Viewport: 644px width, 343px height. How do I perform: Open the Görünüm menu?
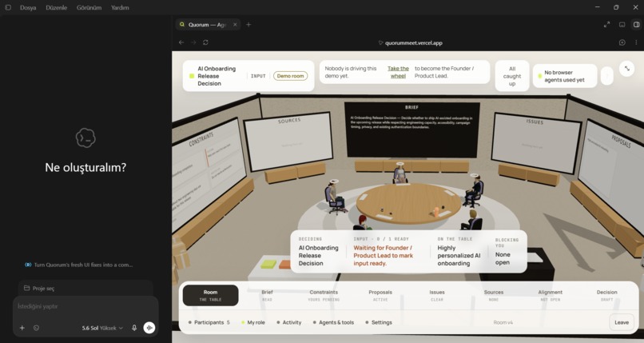89,7
